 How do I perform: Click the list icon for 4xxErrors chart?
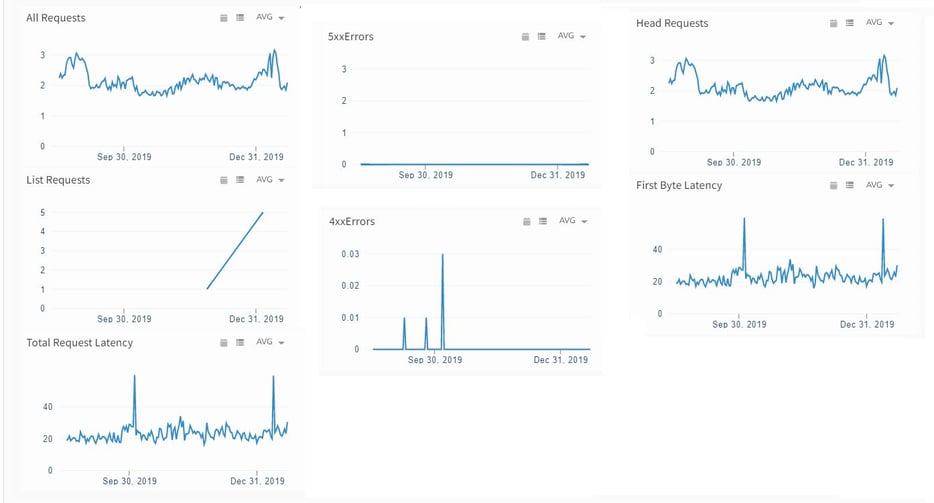542,221
